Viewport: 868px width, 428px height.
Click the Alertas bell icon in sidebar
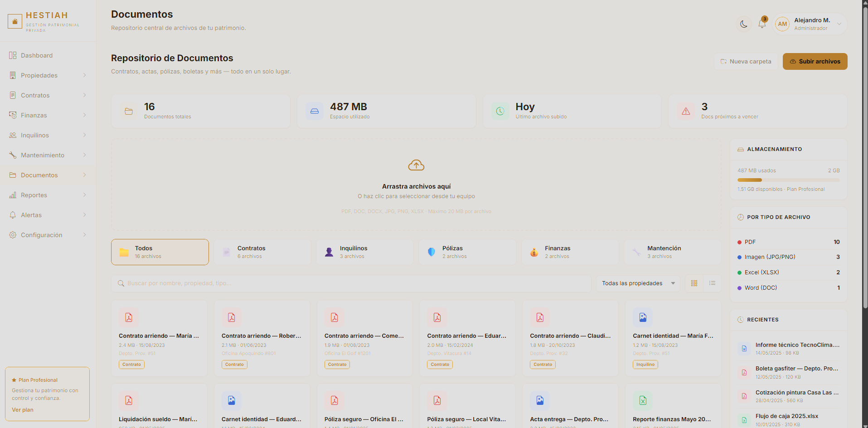tap(13, 215)
